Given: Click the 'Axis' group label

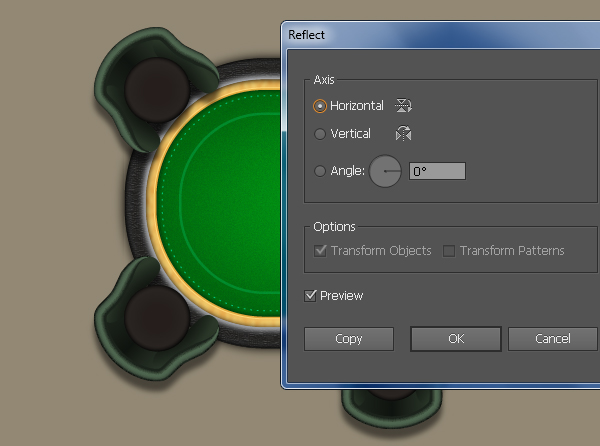Looking at the screenshot, I should (x=324, y=80).
